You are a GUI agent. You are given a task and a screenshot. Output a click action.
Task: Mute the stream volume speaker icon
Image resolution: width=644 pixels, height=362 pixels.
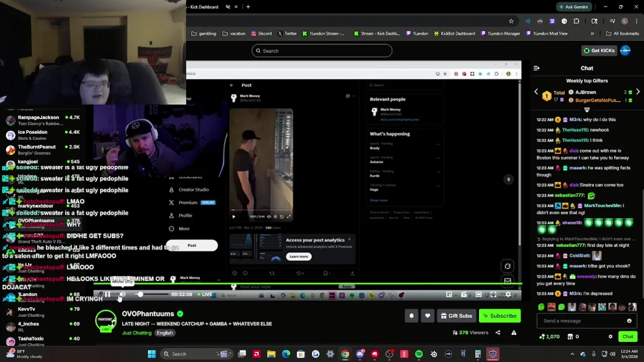click(x=122, y=295)
